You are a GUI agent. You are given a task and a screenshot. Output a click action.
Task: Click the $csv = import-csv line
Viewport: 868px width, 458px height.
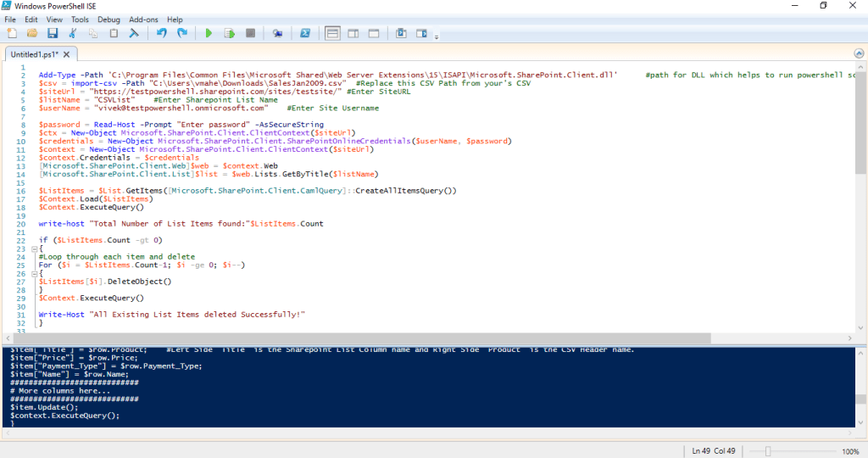click(285, 83)
